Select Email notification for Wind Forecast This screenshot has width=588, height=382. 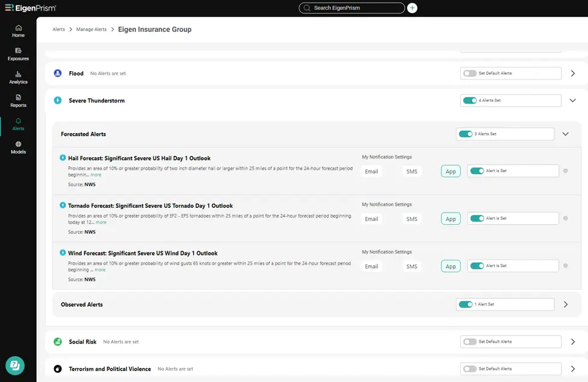[371, 267]
